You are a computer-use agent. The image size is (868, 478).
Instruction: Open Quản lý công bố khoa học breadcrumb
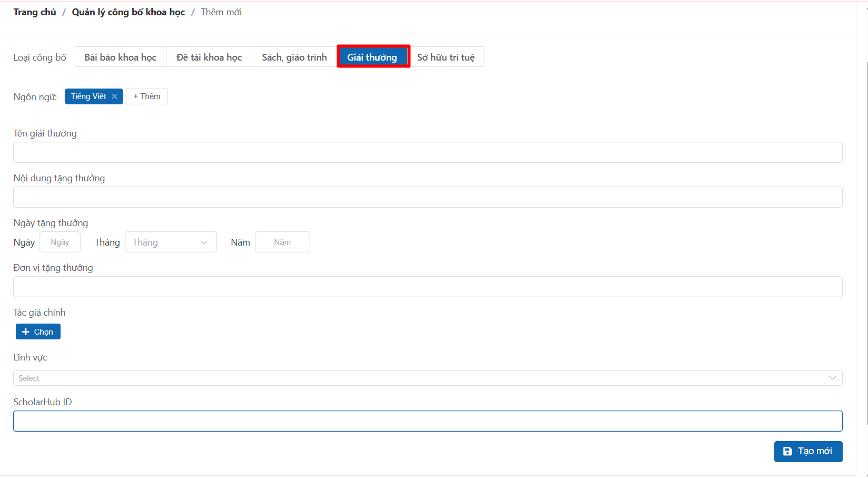coord(129,12)
